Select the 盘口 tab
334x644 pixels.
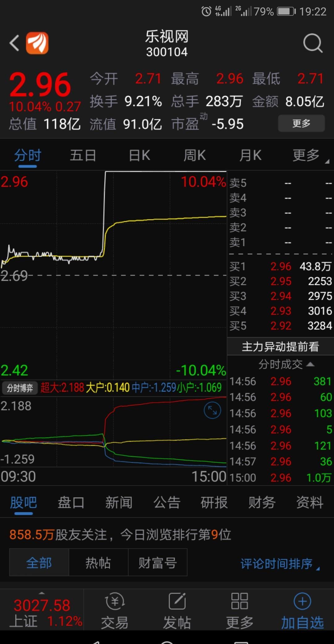71,502
